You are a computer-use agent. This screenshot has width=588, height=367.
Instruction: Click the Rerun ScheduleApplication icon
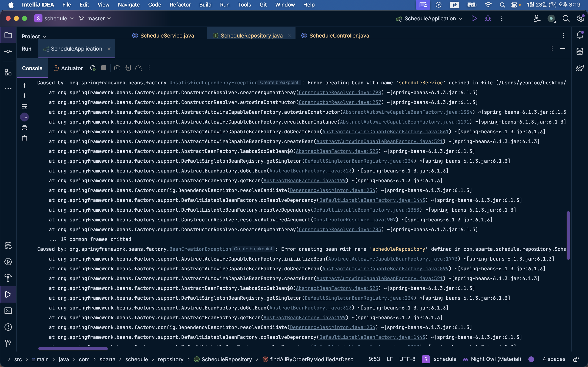pyautogui.click(x=93, y=68)
